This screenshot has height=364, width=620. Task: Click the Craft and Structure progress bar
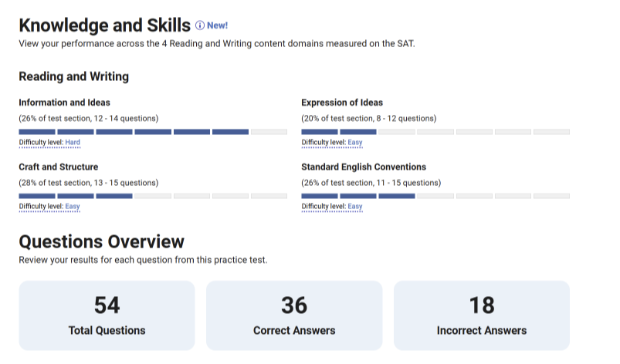tap(153, 196)
